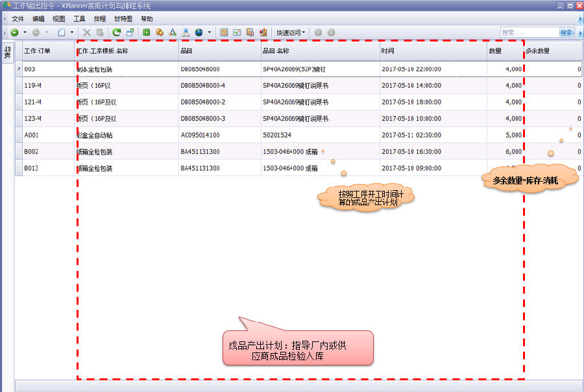Image resolution: width=584 pixels, height=392 pixels.
Task: Open the 文件 menu
Action: (x=18, y=19)
